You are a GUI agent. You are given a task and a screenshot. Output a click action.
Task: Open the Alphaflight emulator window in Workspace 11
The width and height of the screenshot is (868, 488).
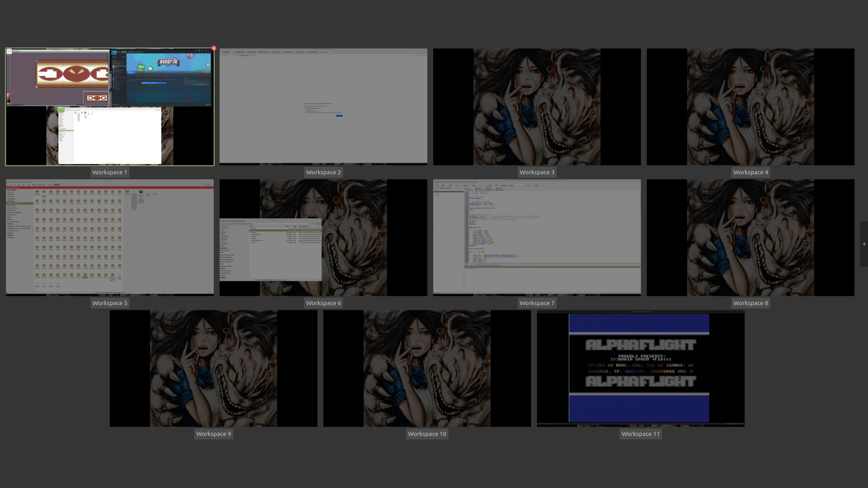[x=641, y=367]
